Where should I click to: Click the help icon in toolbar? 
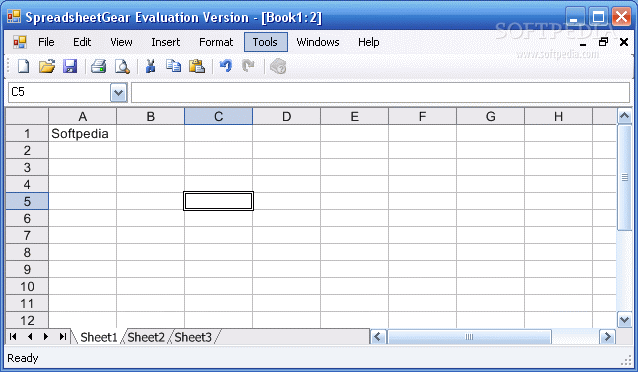pyautogui.click(x=278, y=66)
